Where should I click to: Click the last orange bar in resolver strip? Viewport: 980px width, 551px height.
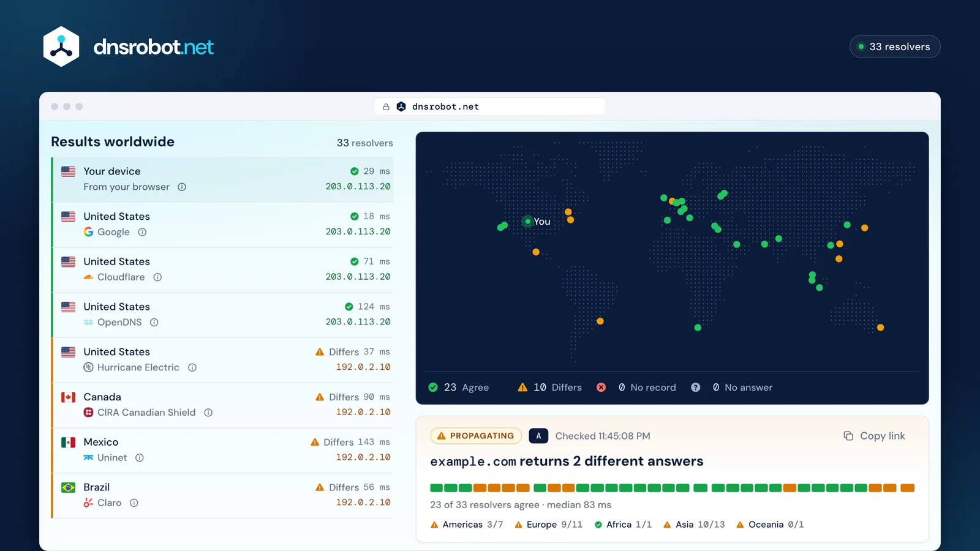click(908, 488)
